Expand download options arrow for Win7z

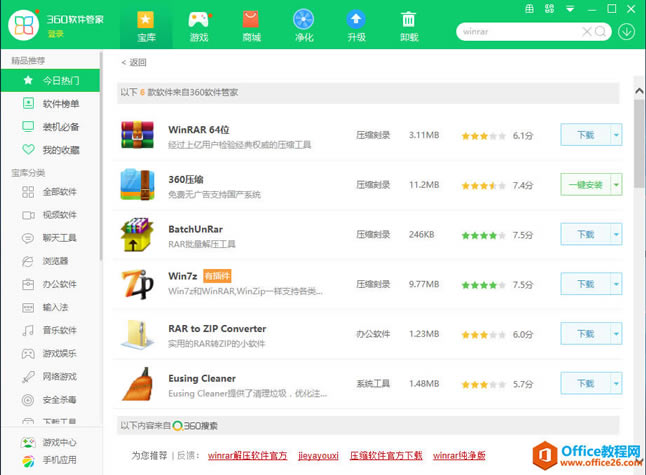616,284
